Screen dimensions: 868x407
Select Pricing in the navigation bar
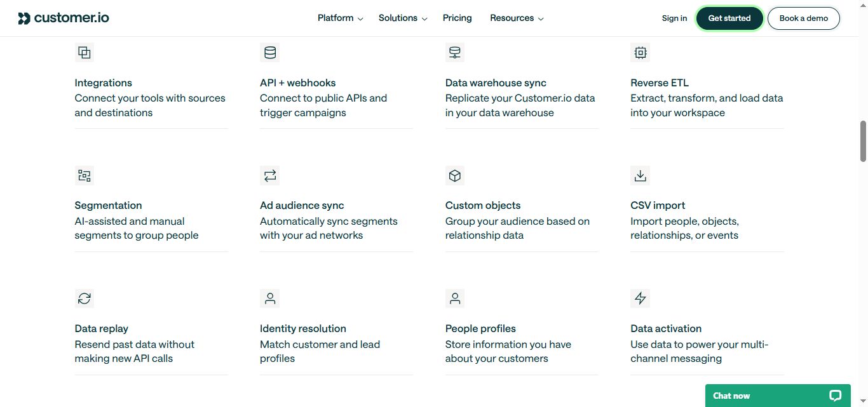click(x=457, y=18)
